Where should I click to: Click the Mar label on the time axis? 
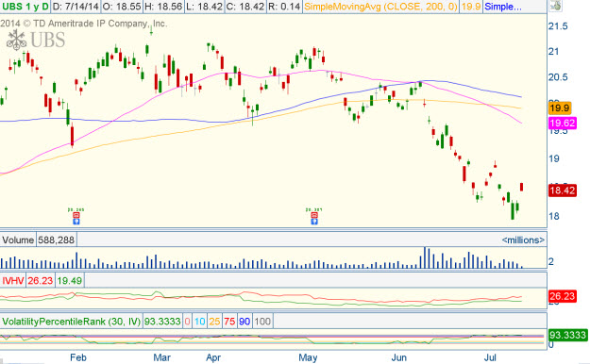(x=161, y=357)
